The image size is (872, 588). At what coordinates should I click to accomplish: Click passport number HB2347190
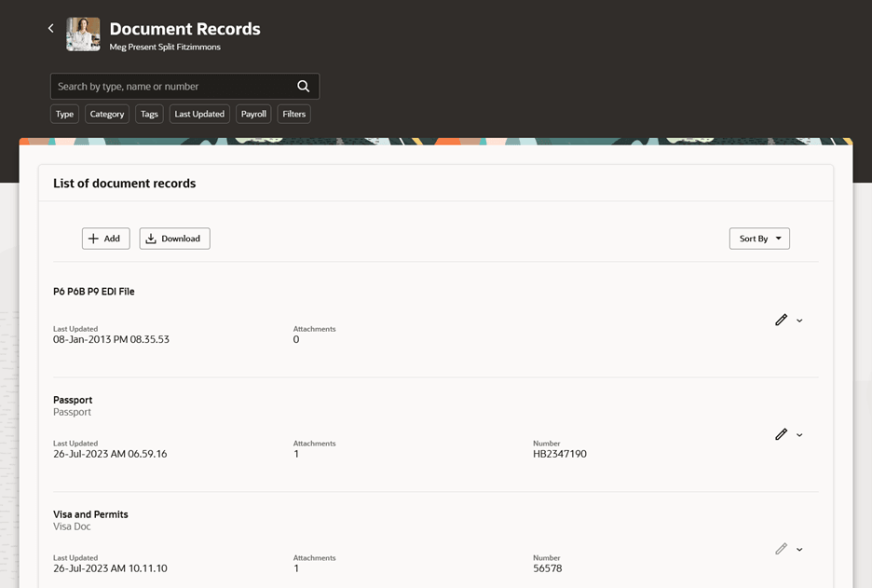click(x=560, y=454)
